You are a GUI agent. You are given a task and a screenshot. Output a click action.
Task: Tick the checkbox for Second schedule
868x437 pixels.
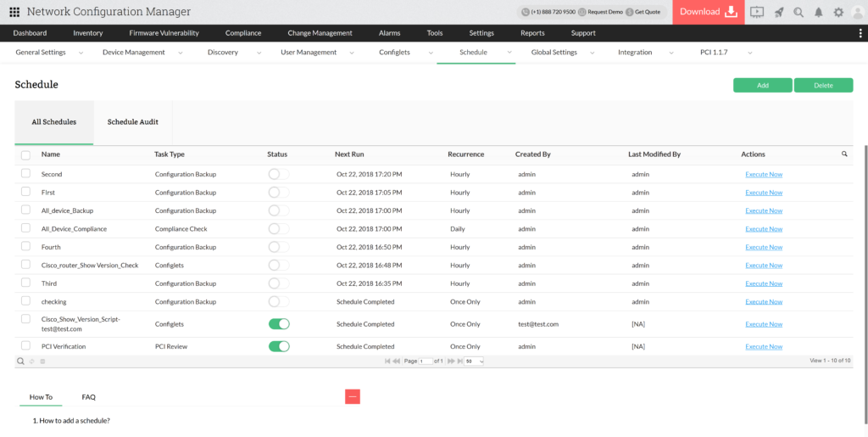pos(25,174)
